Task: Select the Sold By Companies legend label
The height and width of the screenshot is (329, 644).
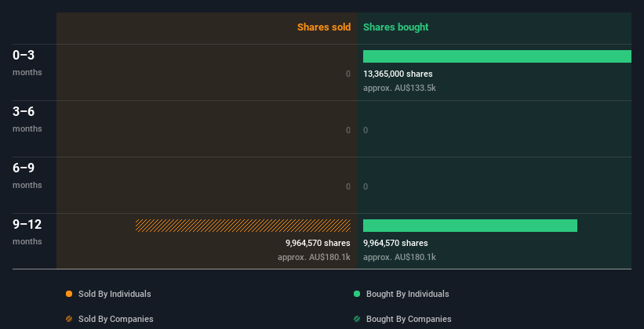Action: [x=116, y=319]
